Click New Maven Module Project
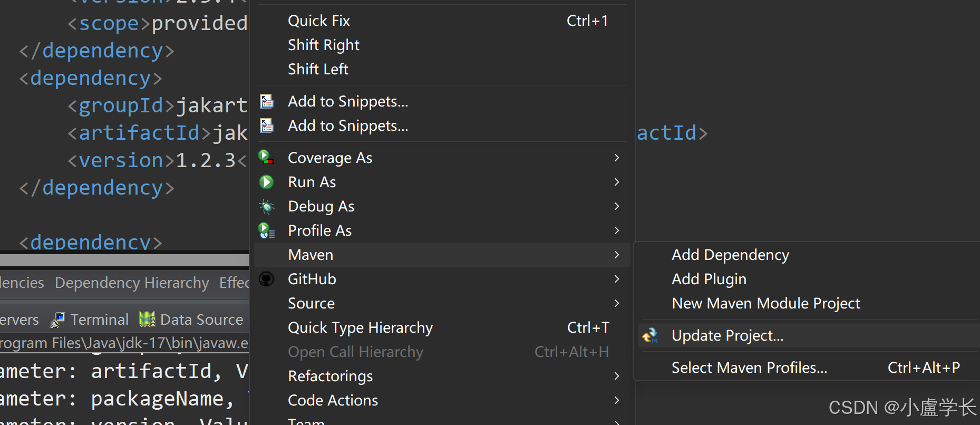Viewport: 980px width, 425px height. pyautogui.click(x=765, y=303)
